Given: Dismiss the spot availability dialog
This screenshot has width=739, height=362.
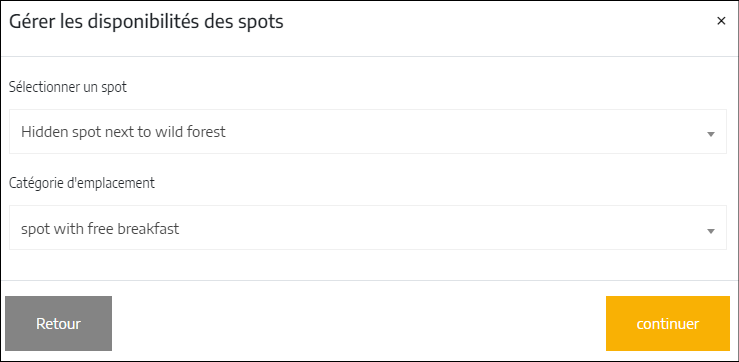Looking at the screenshot, I should (x=721, y=21).
